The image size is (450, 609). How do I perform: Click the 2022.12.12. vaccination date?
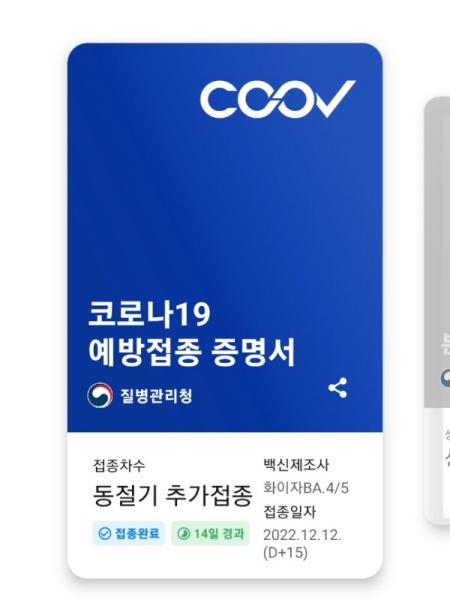click(302, 535)
